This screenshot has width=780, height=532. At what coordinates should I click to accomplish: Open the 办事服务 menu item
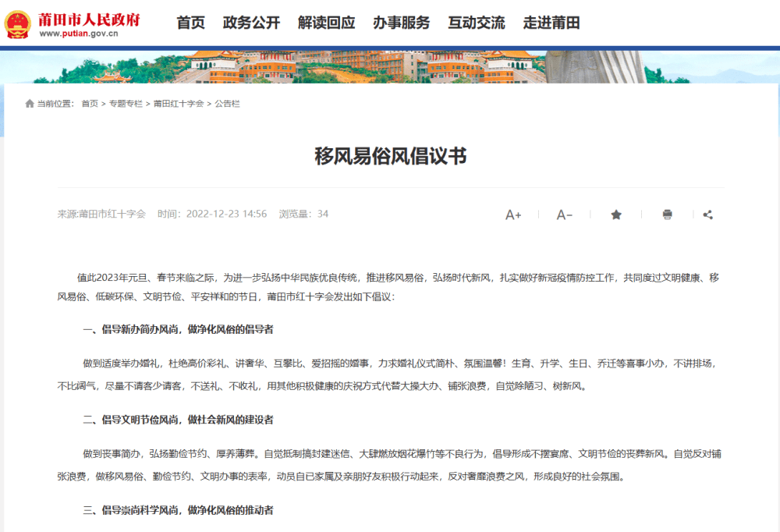[x=401, y=23]
